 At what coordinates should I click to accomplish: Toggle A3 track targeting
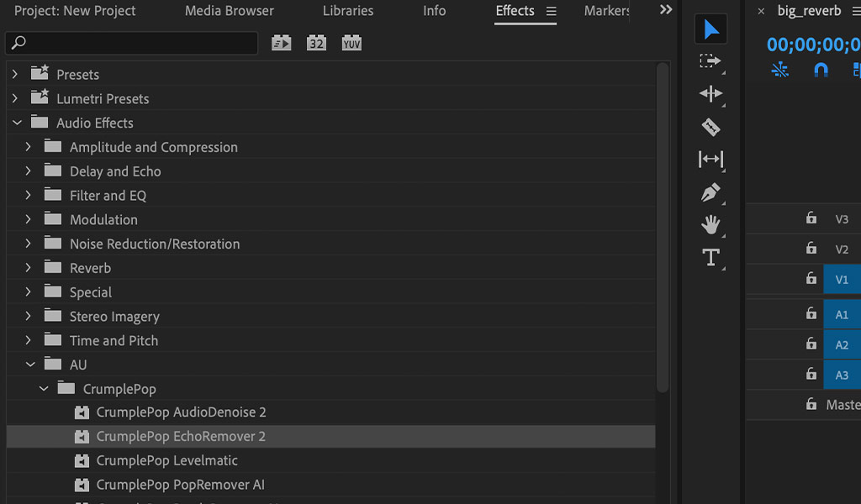(842, 375)
